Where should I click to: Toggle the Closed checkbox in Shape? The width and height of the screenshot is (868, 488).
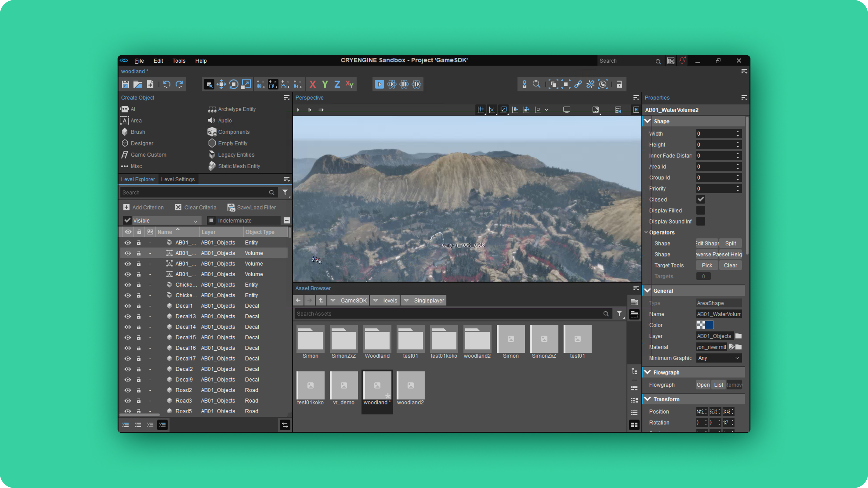(701, 199)
